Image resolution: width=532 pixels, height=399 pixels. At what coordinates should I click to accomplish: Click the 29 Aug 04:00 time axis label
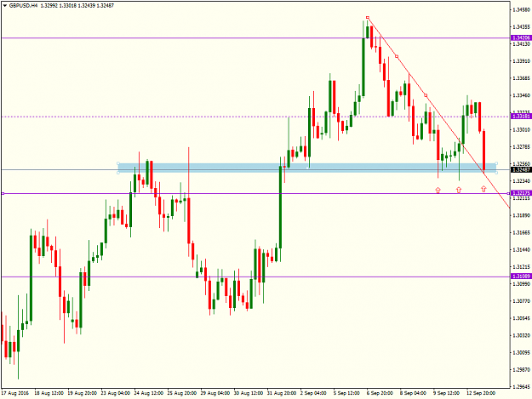215,393
